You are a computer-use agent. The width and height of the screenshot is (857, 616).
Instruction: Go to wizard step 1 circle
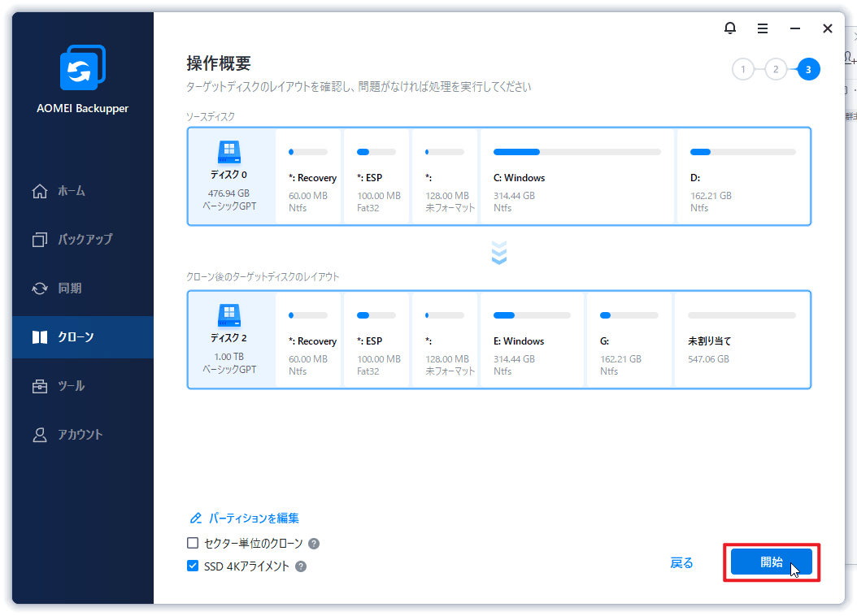pos(743,69)
